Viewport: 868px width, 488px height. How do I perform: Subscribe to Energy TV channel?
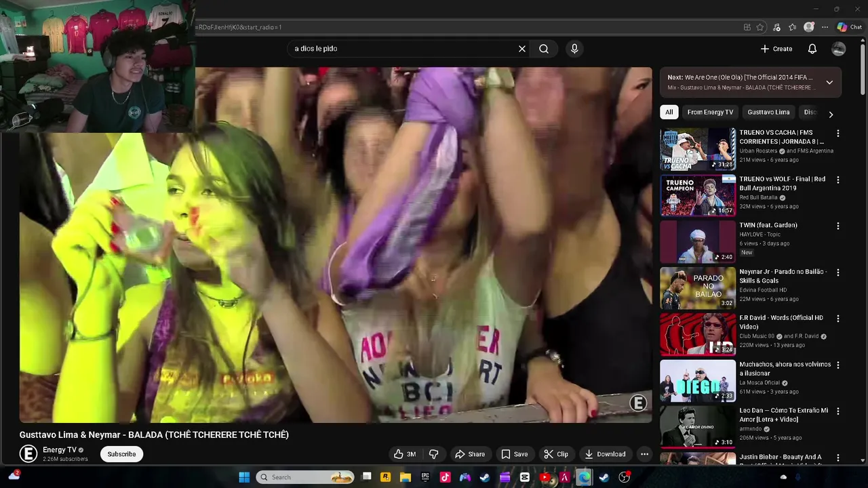tap(121, 454)
